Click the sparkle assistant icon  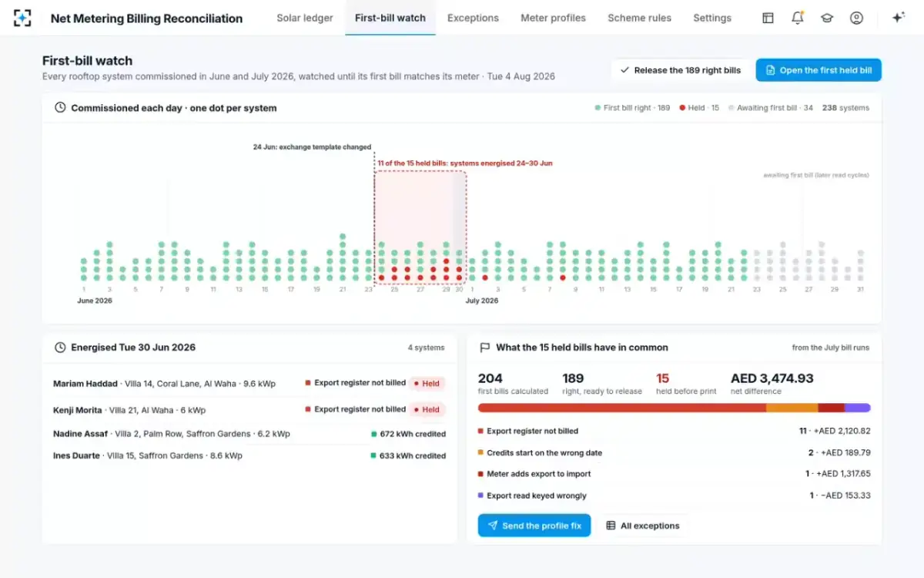pyautogui.click(x=898, y=18)
